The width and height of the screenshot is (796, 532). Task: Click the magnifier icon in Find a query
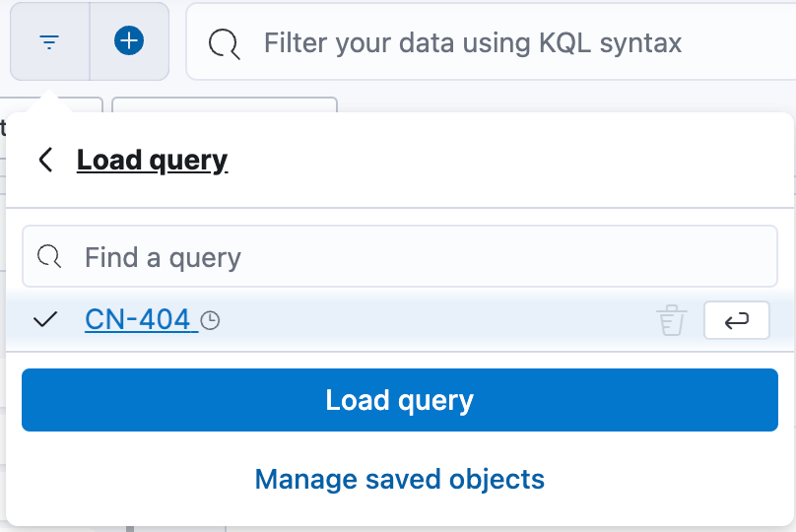49,256
